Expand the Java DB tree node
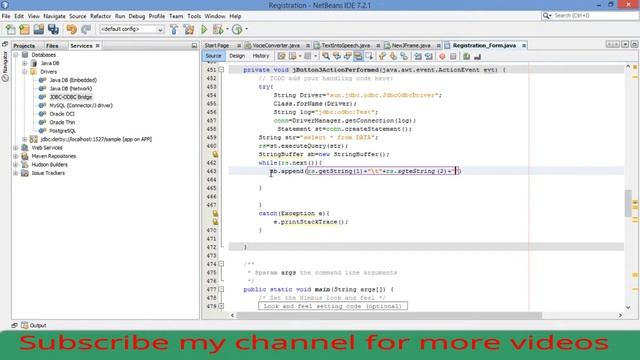Image resolution: width=640 pixels, height=360 pixels. coord(24,63)
